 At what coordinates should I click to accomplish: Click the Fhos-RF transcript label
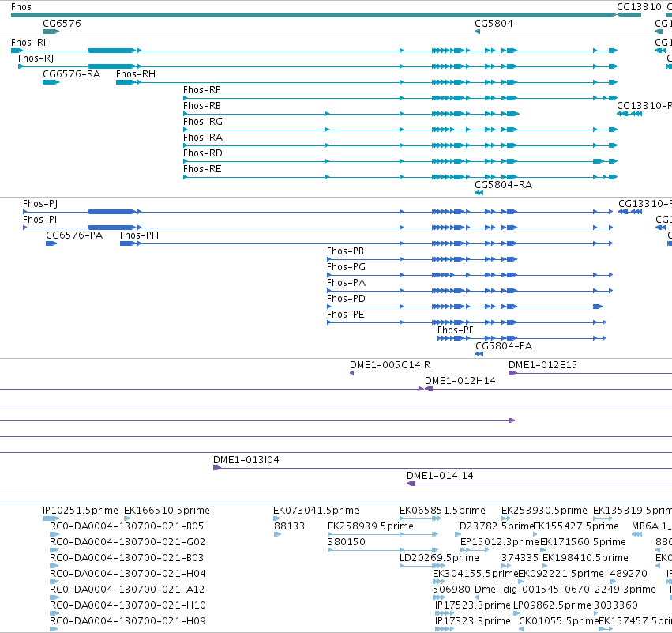tap(201, 90)
